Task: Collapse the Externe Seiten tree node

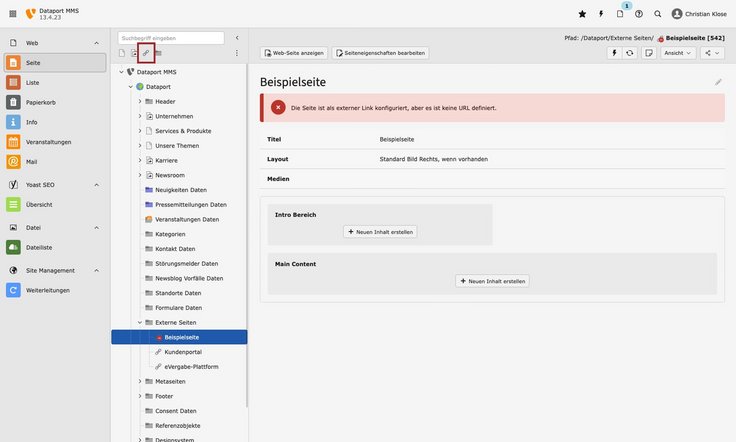Action: [x=140, y=323]
